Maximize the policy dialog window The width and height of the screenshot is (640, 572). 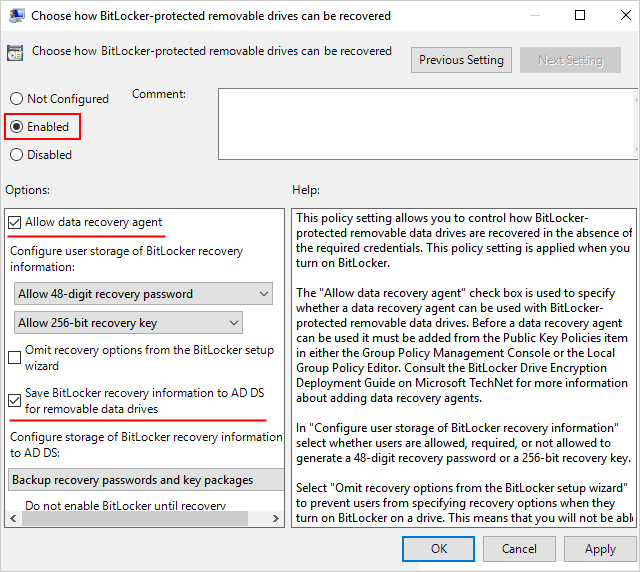[580, 16]
